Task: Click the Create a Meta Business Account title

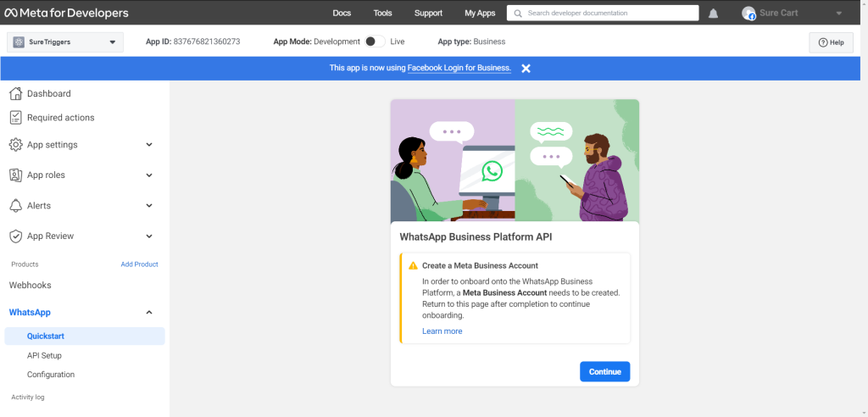Action: (480, 266)
